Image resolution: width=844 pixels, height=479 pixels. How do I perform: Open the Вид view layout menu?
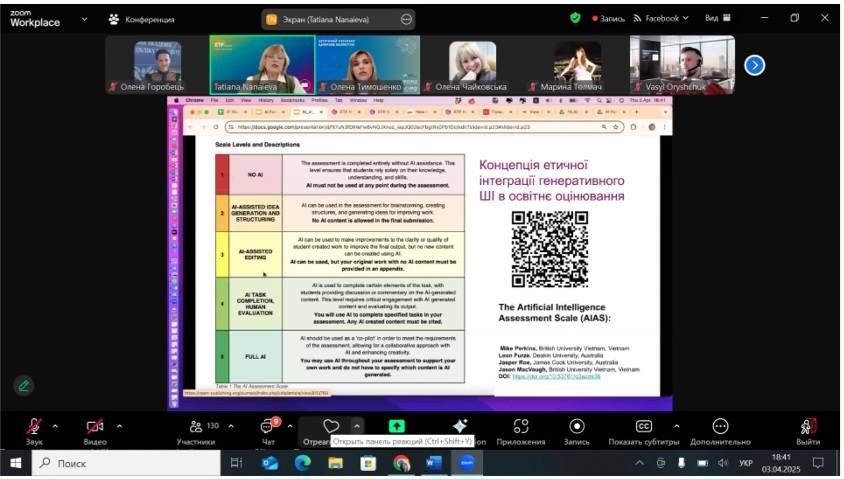(717, 18)
